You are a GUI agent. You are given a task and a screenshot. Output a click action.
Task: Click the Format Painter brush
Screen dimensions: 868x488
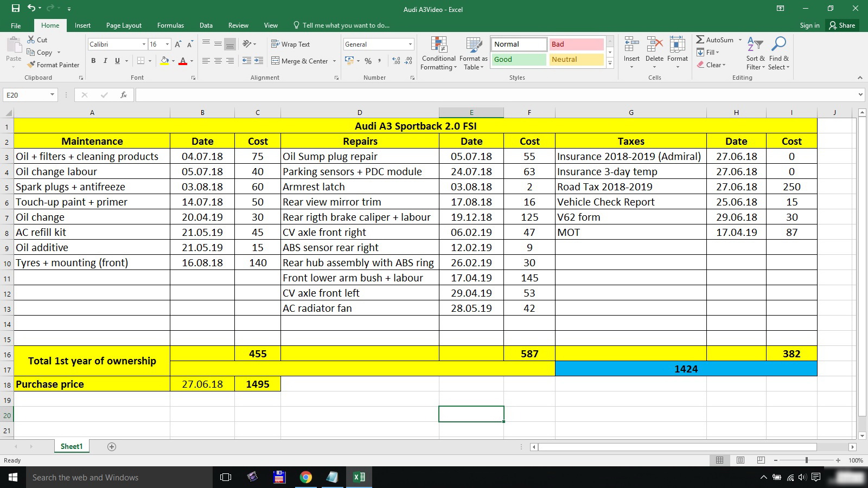tap(31, 65)
